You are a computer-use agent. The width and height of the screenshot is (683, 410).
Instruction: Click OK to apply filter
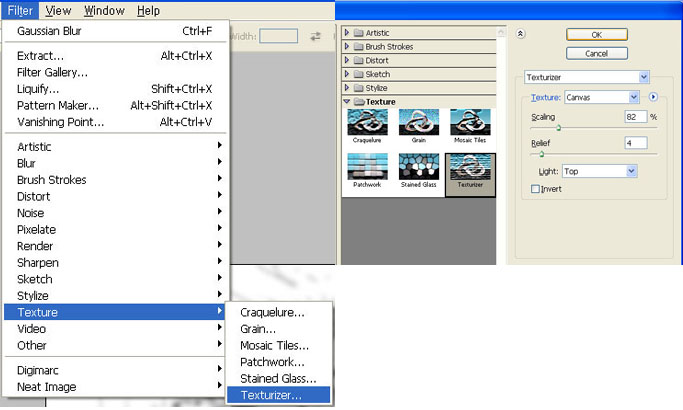pyautogui.click(x=597, y=34)
